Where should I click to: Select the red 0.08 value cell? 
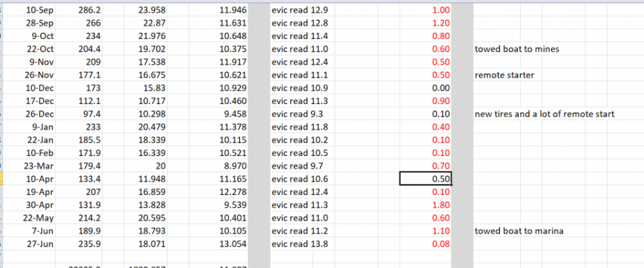426,244
